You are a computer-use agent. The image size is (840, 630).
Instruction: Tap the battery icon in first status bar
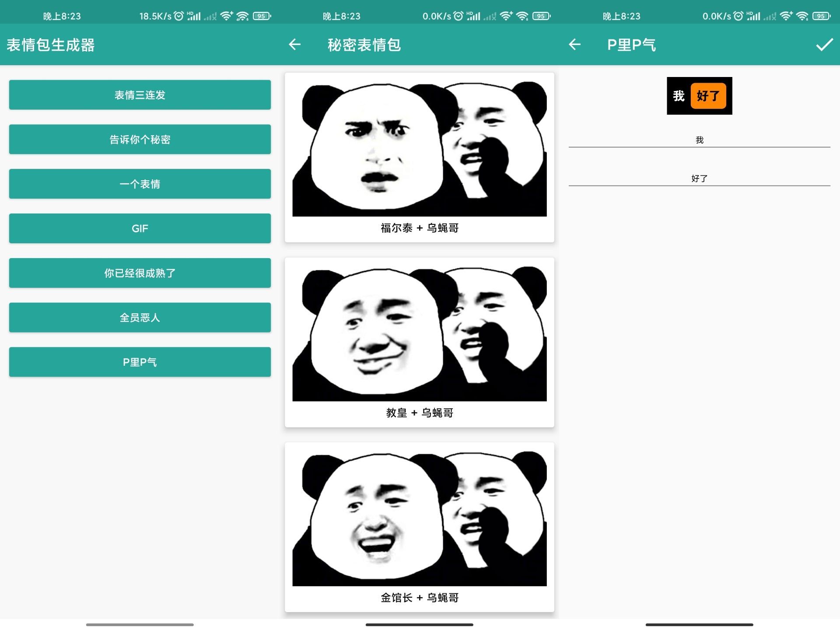(262, 16)
